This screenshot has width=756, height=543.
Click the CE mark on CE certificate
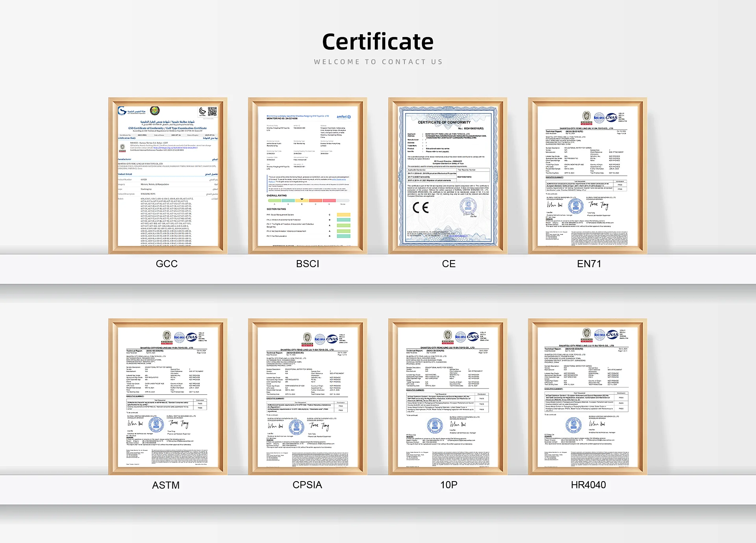click(x=421, y=207)
